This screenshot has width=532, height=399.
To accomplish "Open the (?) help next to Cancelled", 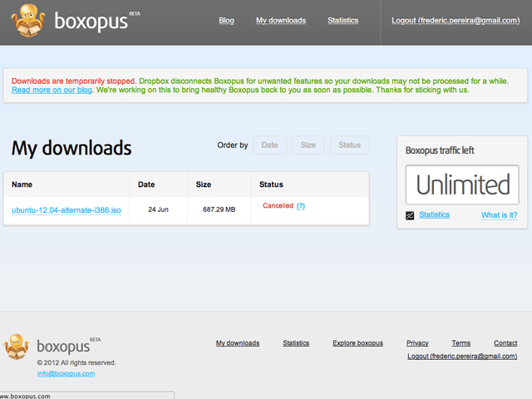I will pos(301,206).
